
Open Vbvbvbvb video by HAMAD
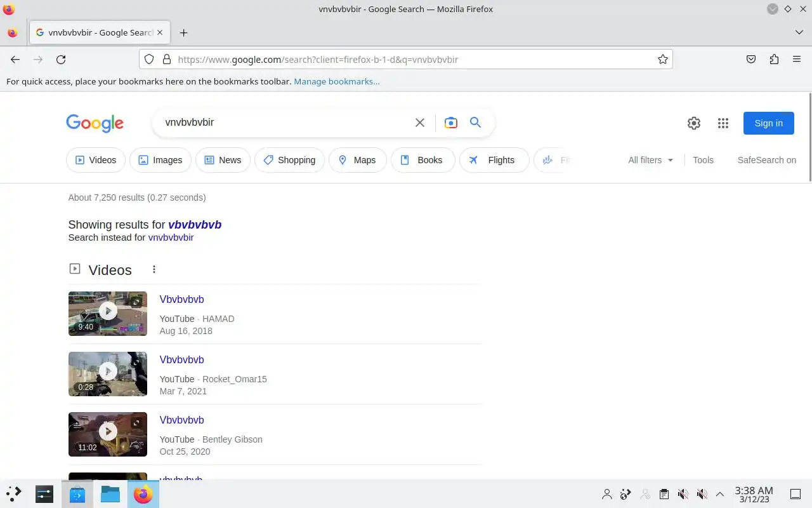[x=181, y=299]
